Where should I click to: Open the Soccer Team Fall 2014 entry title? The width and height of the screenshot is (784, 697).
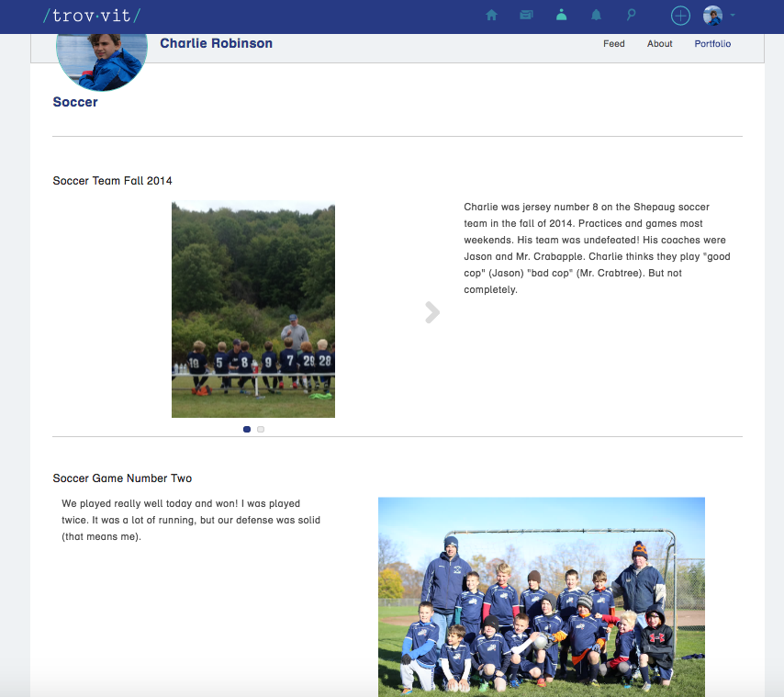coord(113,181)
